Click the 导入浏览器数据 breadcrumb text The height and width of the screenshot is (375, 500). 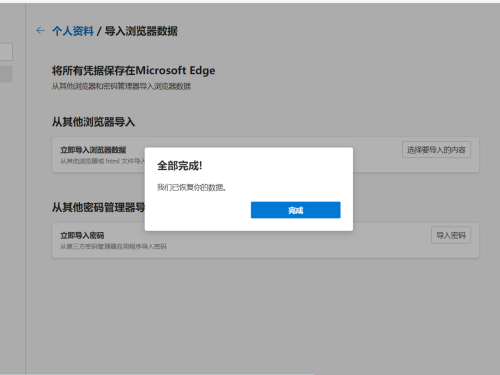[141, 31]
